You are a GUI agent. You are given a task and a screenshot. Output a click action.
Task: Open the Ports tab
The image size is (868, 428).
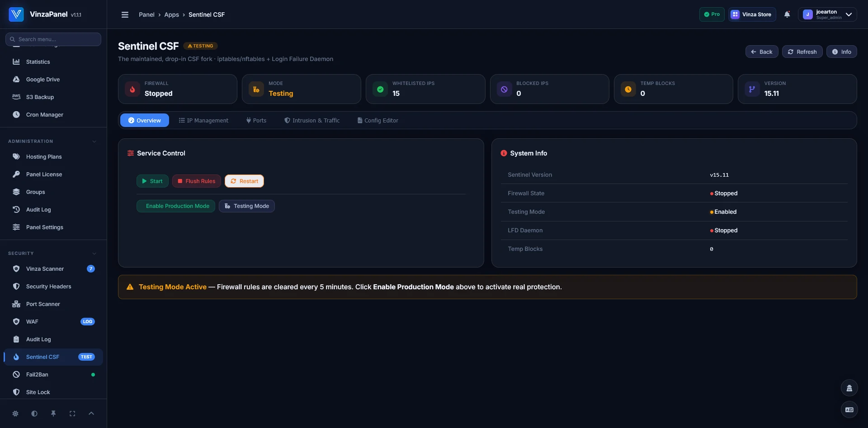coord(256,121)
